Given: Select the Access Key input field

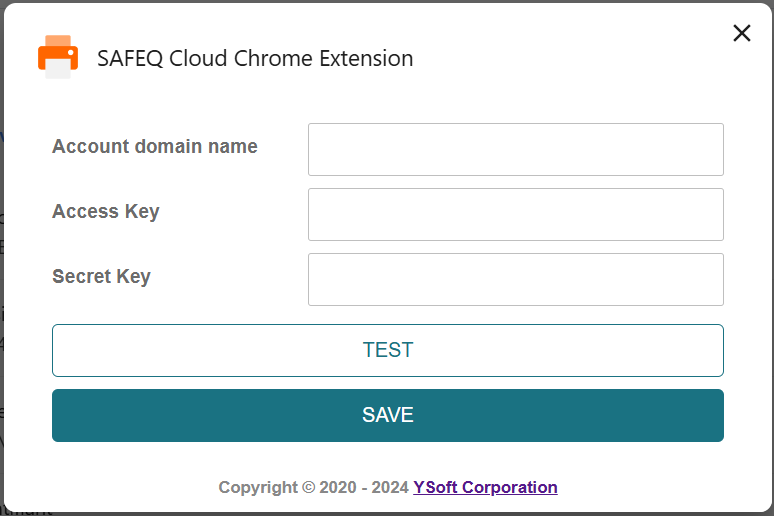Looking at the screenshot, I should tap(516, 214).
